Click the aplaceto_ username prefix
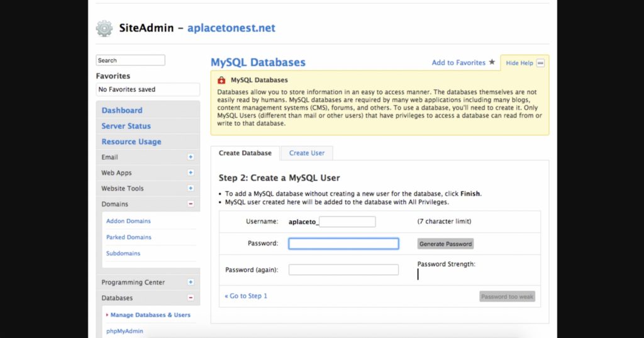 pos(304,222)
